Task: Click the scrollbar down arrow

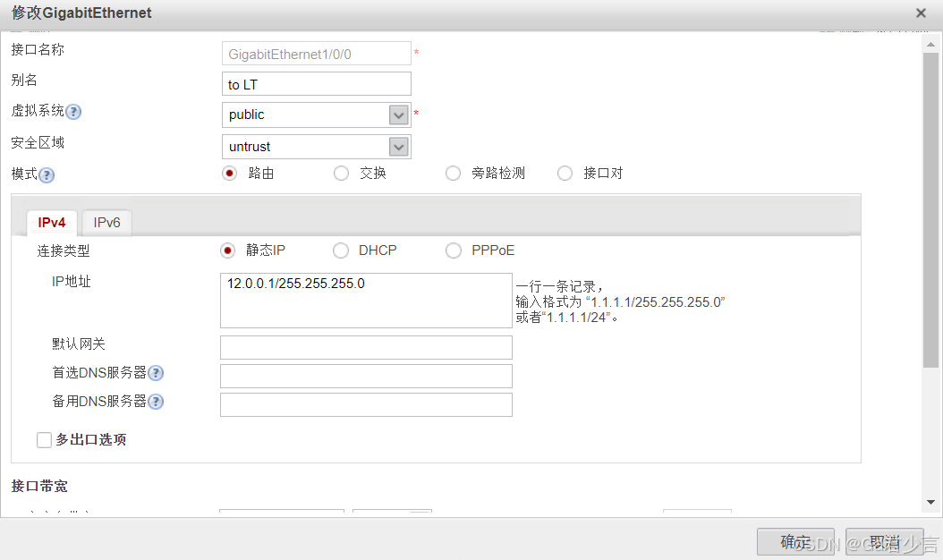Action: pos(930,502)
